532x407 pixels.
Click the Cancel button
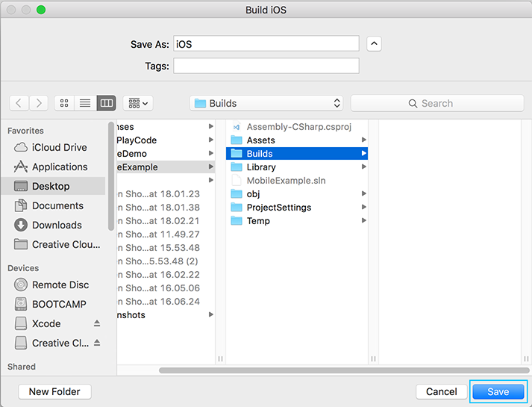pyautogui.click(x=442, y=392)
